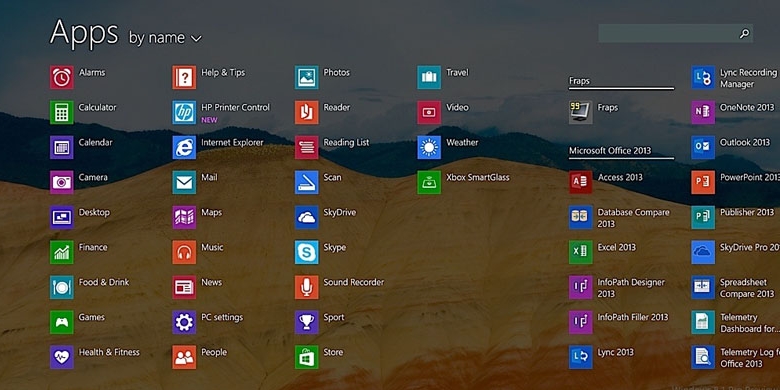This screenshot has width=780, height=390.
Task: Open the Telemetry Log for Office icon
Action: [x=703, y=357]
